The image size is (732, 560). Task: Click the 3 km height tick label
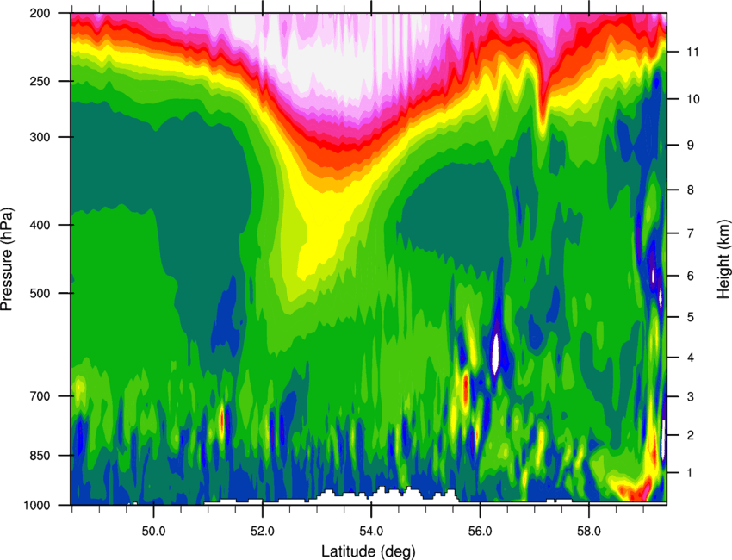tap(691, 397)
